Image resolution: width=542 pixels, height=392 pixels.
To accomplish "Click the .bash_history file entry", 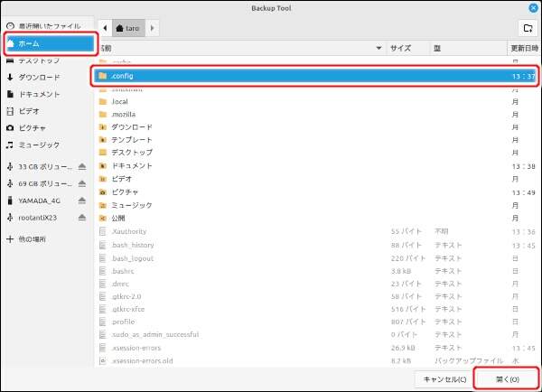I will (315, 245).
